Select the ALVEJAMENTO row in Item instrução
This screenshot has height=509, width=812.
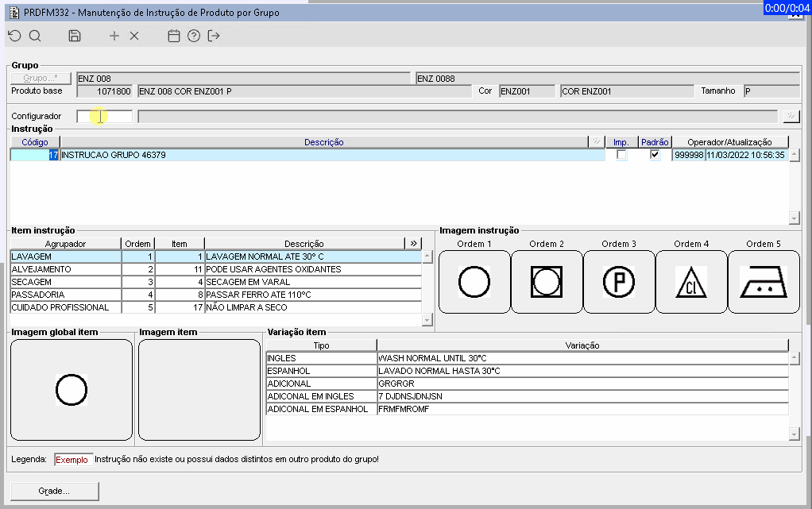65,269
